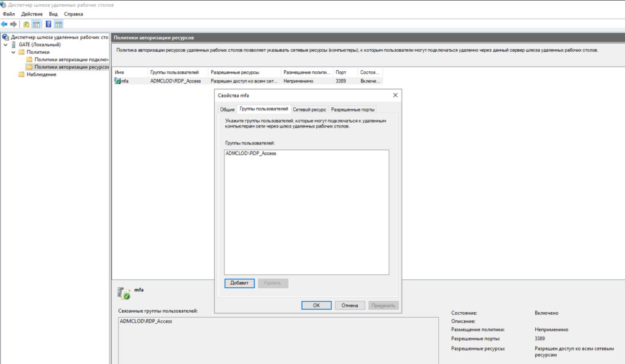Collapse the GATE (Локальный) server node
Viewport: 625px width, 364px height.
[x=5, y=45]
